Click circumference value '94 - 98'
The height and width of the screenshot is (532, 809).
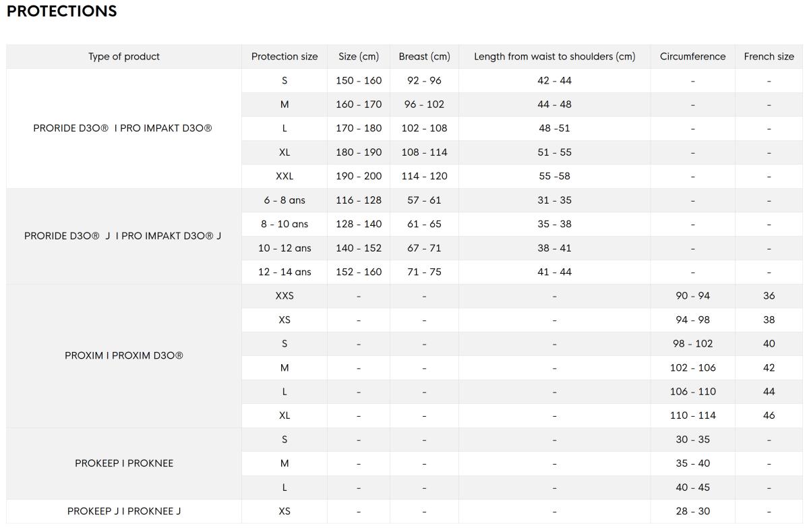coord(692,320)
